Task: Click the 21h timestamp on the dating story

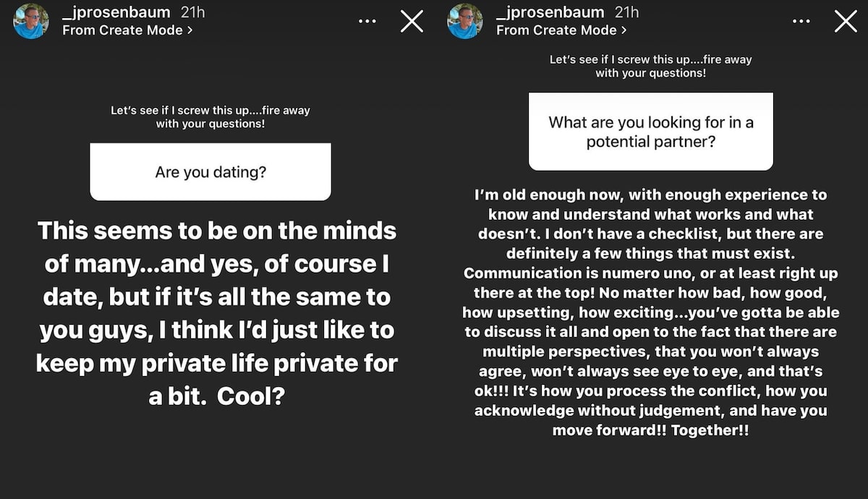Action: 192,12
